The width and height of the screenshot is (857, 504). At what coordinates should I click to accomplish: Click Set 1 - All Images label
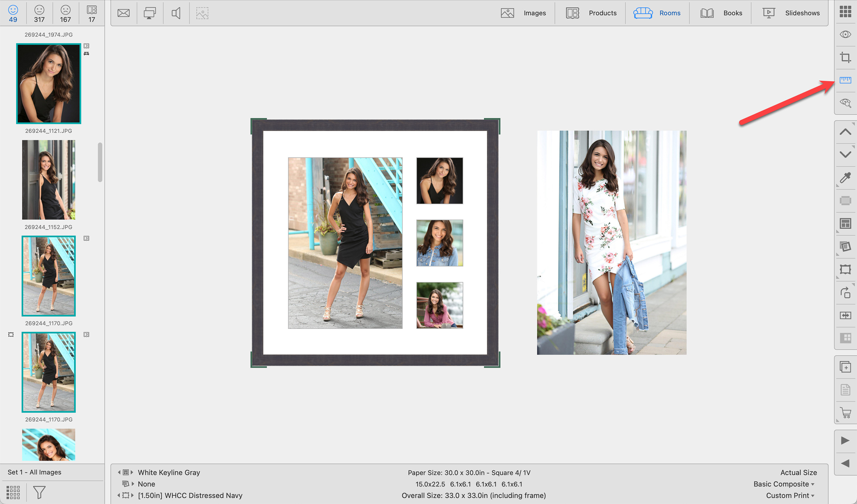34,472
